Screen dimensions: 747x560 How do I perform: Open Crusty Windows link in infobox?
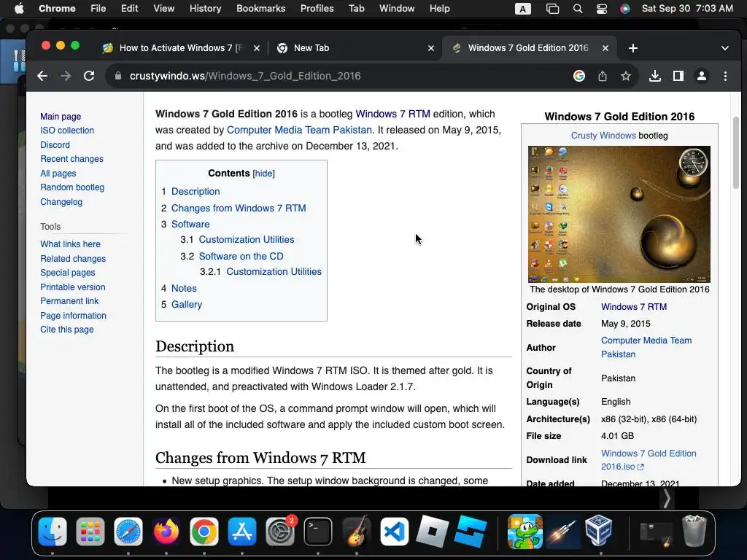click(603, 136)
